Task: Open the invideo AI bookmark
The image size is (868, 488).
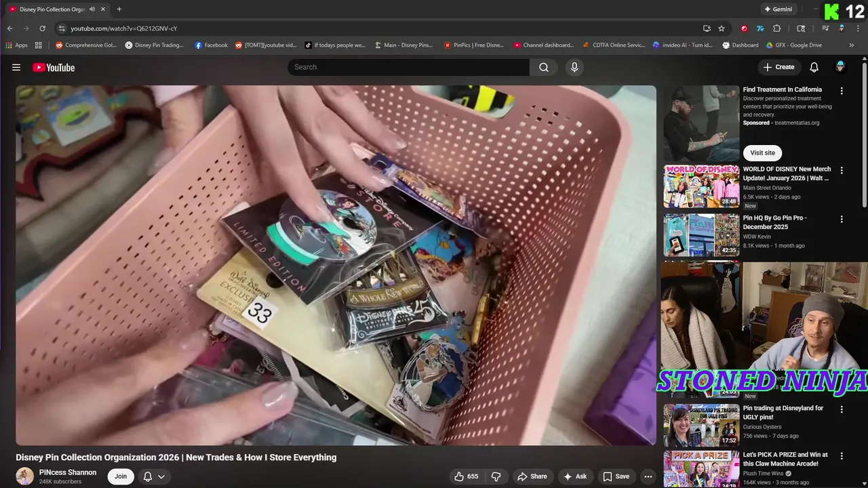Action: 683,45
